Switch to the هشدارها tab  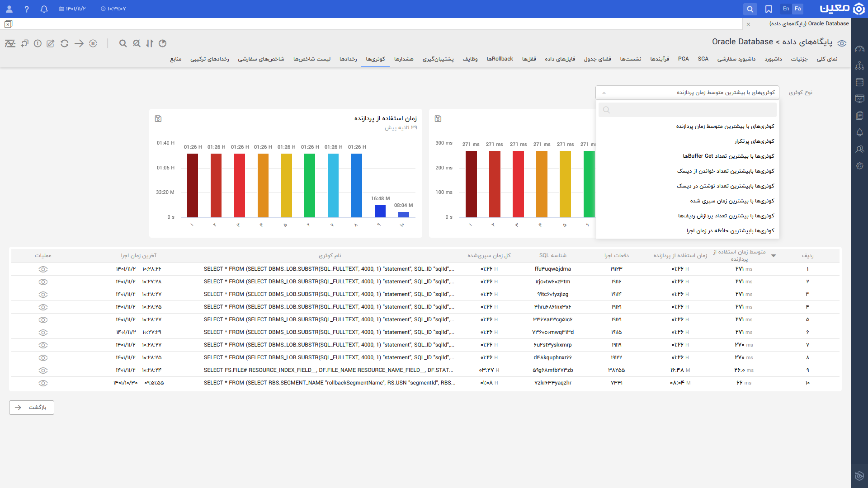point(404,59)
